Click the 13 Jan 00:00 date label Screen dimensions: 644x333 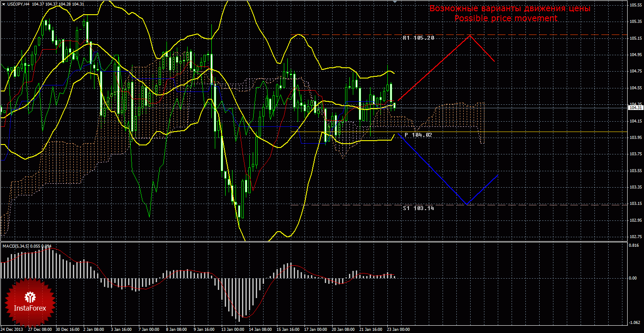tap(232, 329)
